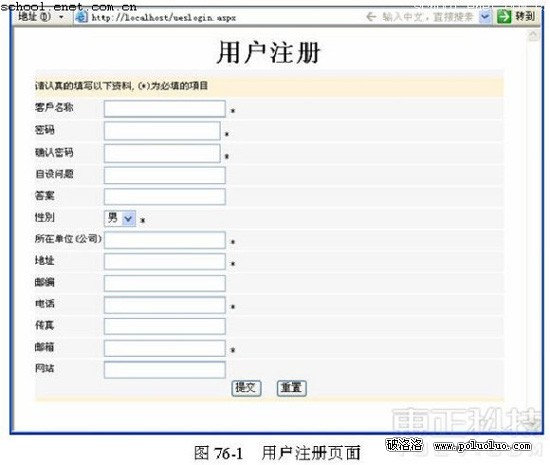550x465 pixels.
Task: Click the 提交 submit button
Action: (246, 388)
